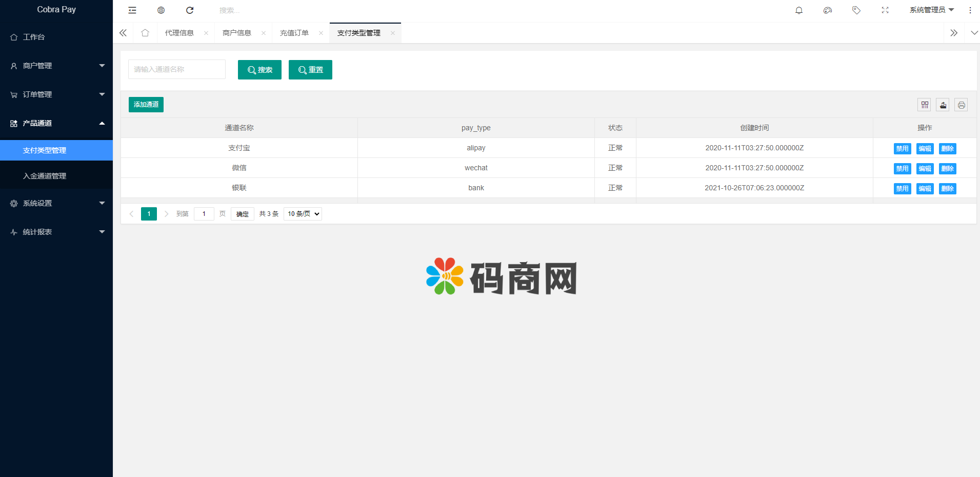Expand the 商户管理 sidebar menu

56,66
